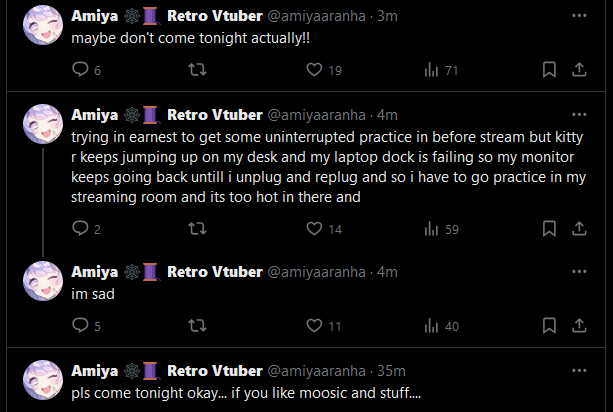Image resolution: width=613 pixels, height=412 pixels.
Task: Open the @amiyaaranha handle on the top tweet
Action: coord(318,16)
